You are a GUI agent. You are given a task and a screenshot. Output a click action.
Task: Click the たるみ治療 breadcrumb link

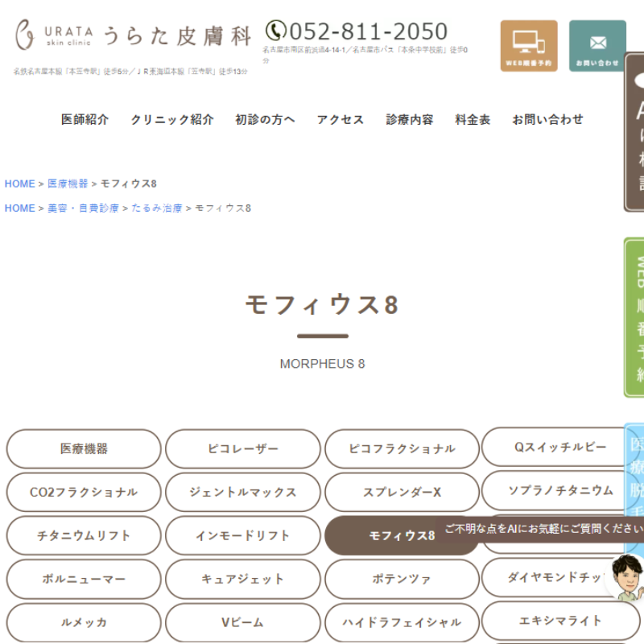(156, 208)
